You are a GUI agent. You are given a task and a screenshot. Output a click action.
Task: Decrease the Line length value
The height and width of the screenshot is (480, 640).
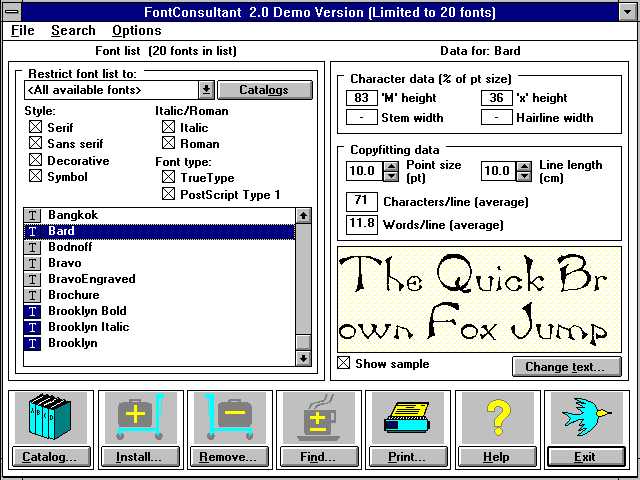click(524, 176)
